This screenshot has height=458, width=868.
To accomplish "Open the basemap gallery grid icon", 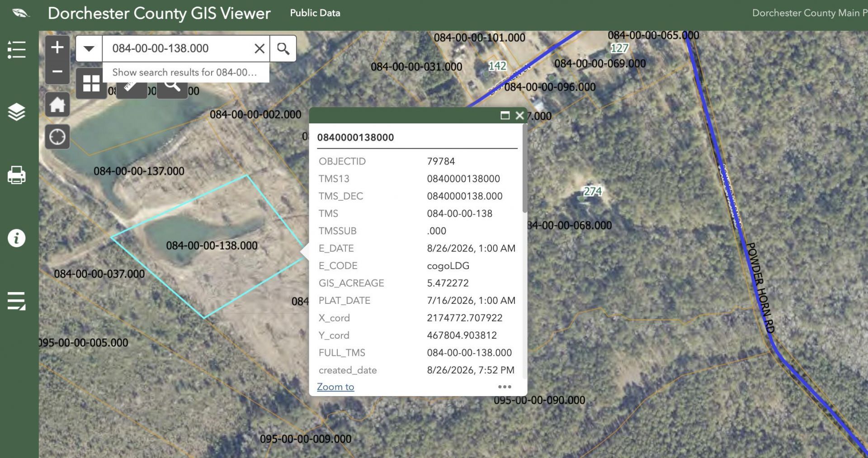I will [91, 84].
